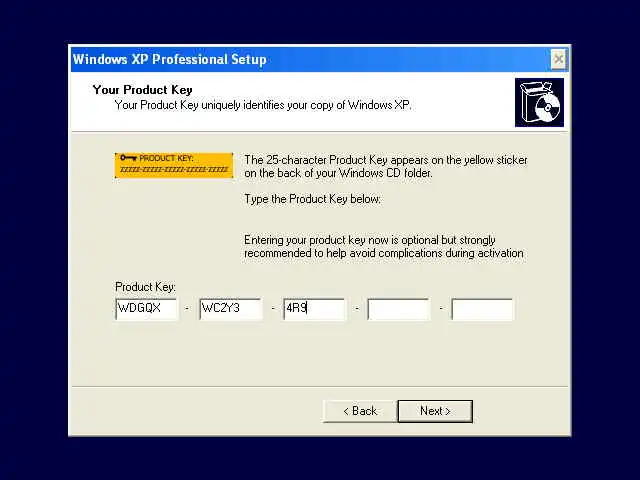Image resolution: width=640 pixels, height=480 pixels.
Task: Click the yellow PRODUCT KEY sticker image
Action: (x=174, y=165)
